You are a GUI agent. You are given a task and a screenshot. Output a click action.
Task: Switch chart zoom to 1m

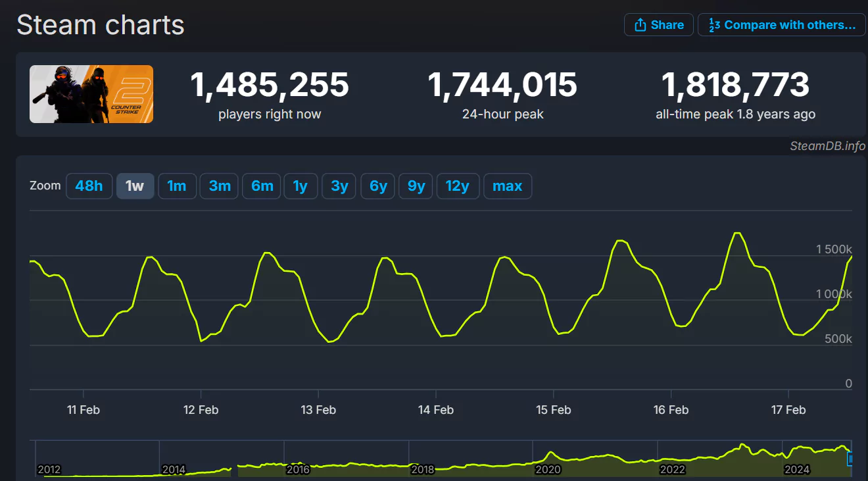pos(177,186)
